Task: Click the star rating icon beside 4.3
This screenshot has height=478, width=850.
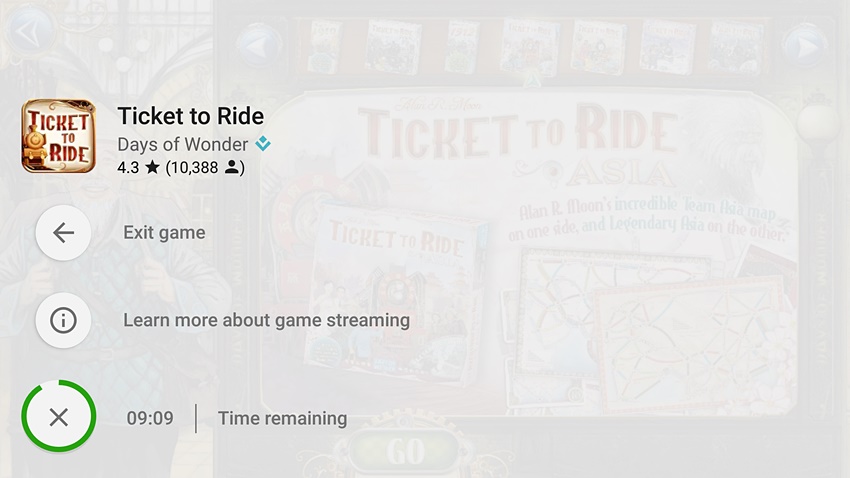Action: [x=152, y=167]
